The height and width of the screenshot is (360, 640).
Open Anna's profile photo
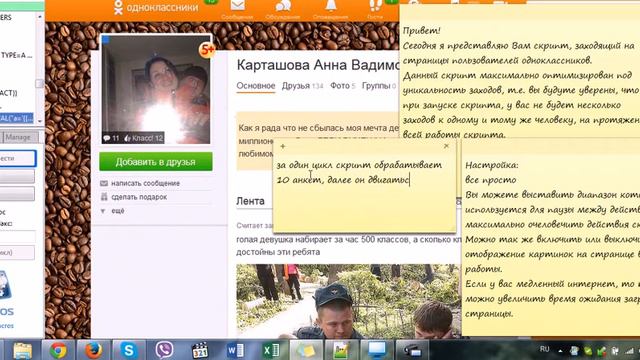tap(156, 89)
